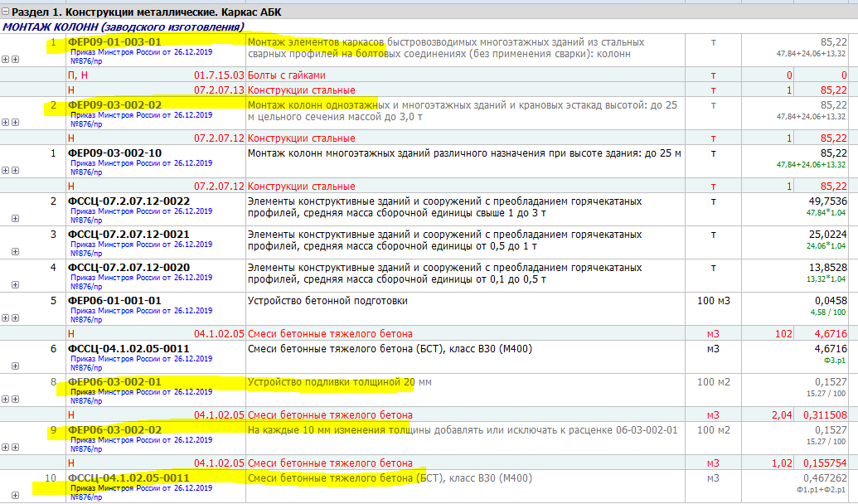Image resolution: width=858 pixels, height=504 pixels.
Task: Click code cell ФЕР06-03-002-01
Action: (114, 382)
